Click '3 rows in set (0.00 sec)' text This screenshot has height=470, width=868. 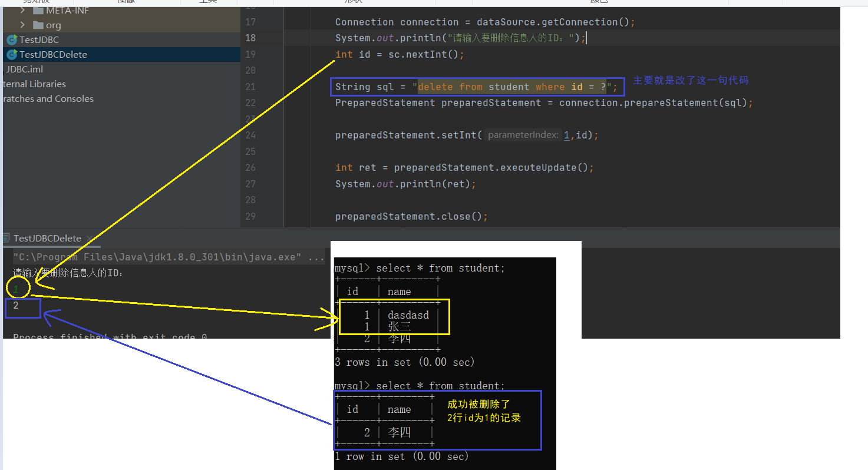pyautogui.click(x=405, y=362)
